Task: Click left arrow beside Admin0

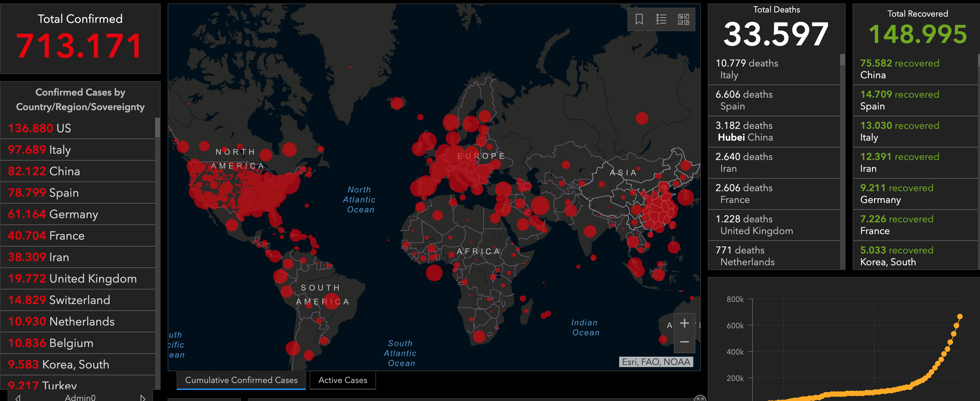Action: coord(18,398)
